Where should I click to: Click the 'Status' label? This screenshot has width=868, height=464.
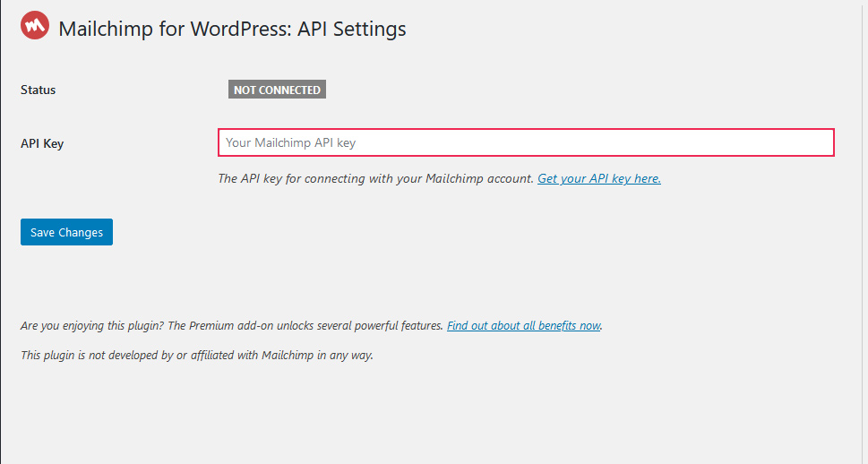39,90
